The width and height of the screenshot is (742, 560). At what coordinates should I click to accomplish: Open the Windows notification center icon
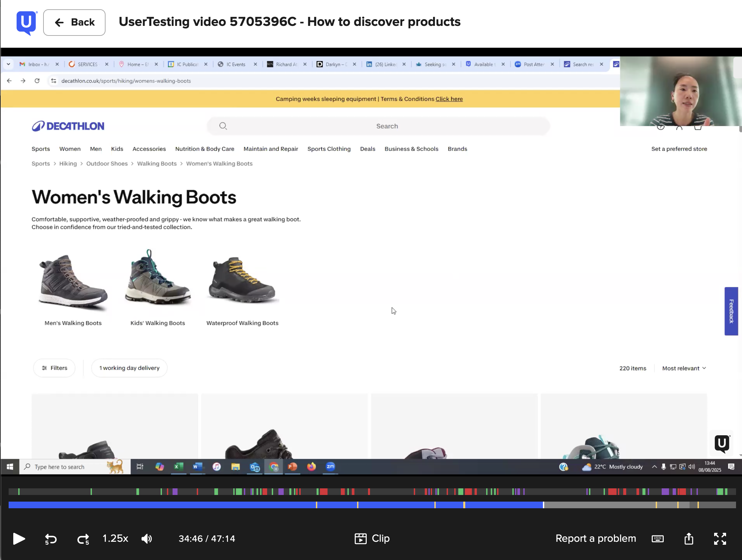click(731, 466)
